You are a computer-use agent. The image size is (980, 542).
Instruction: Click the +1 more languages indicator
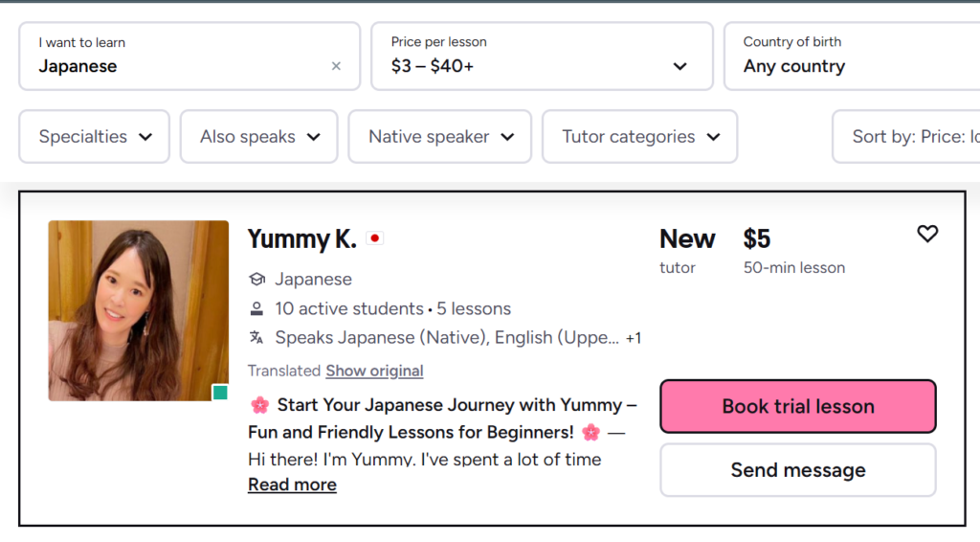click(633, 338)
